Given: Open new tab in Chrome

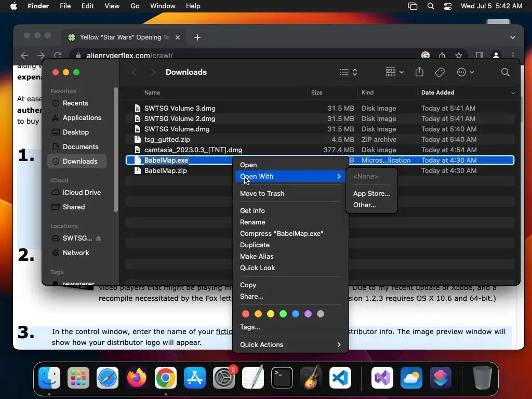Looking at the screenshot, I should pos(197,37).
